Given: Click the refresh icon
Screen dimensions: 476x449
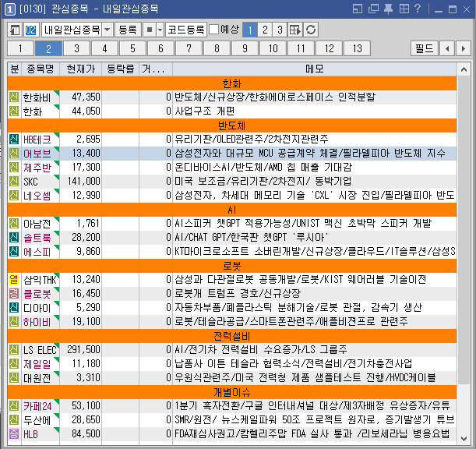Looking at the screenshot, I should tap(311, 30).
